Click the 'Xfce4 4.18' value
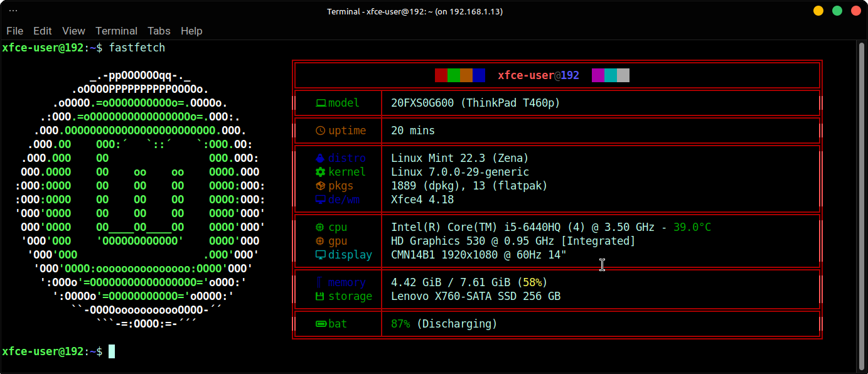Image resolution: width=868 pixels, height=374 pixels. click(x=422, y=200)
